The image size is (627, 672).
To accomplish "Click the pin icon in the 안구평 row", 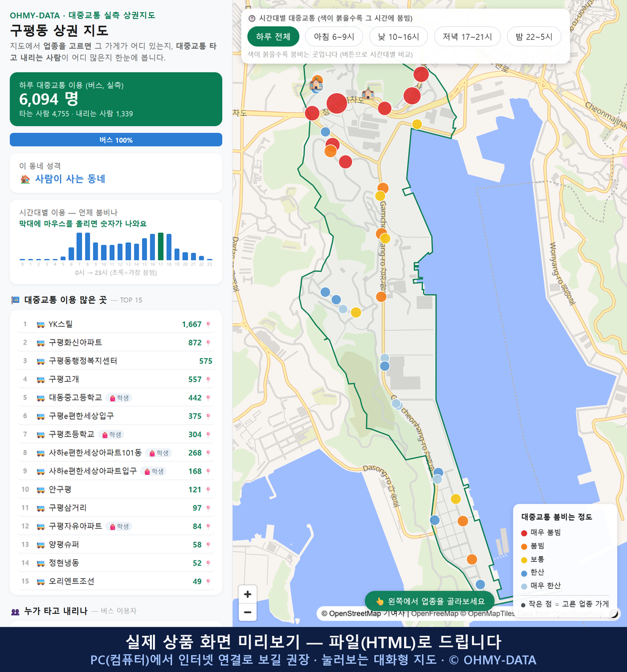I will click(x=208, y=490).
